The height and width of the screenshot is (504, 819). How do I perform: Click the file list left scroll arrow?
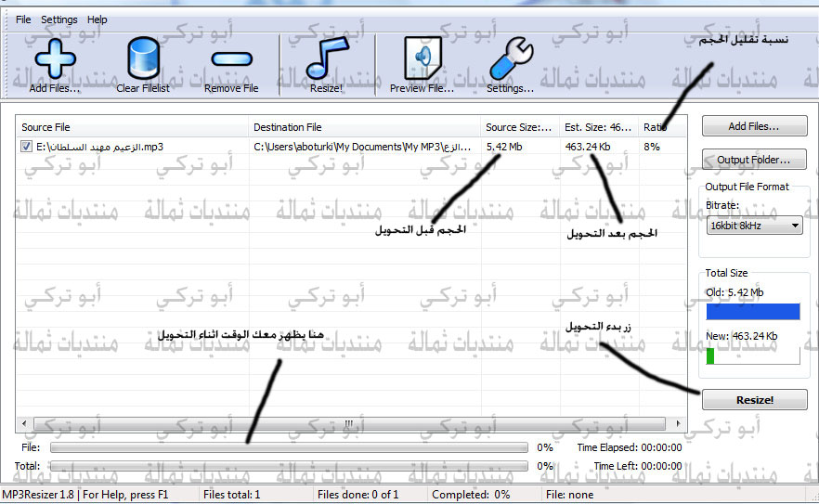[24, 423]
